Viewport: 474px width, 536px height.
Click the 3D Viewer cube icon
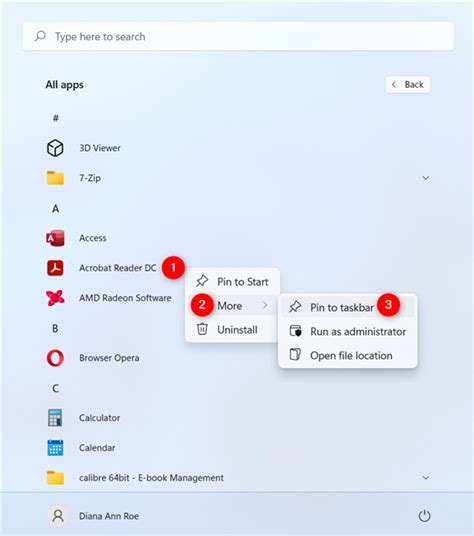(55, 148)
